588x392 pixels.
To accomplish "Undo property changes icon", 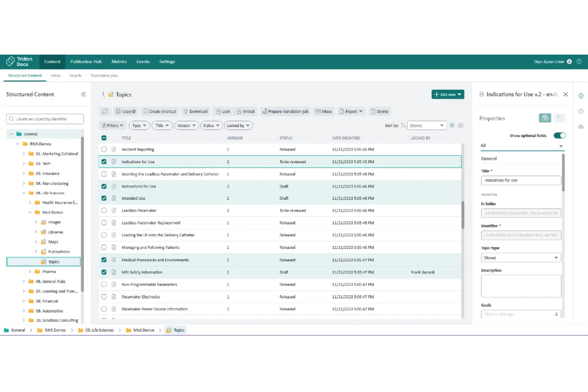I will coord(559,118).
